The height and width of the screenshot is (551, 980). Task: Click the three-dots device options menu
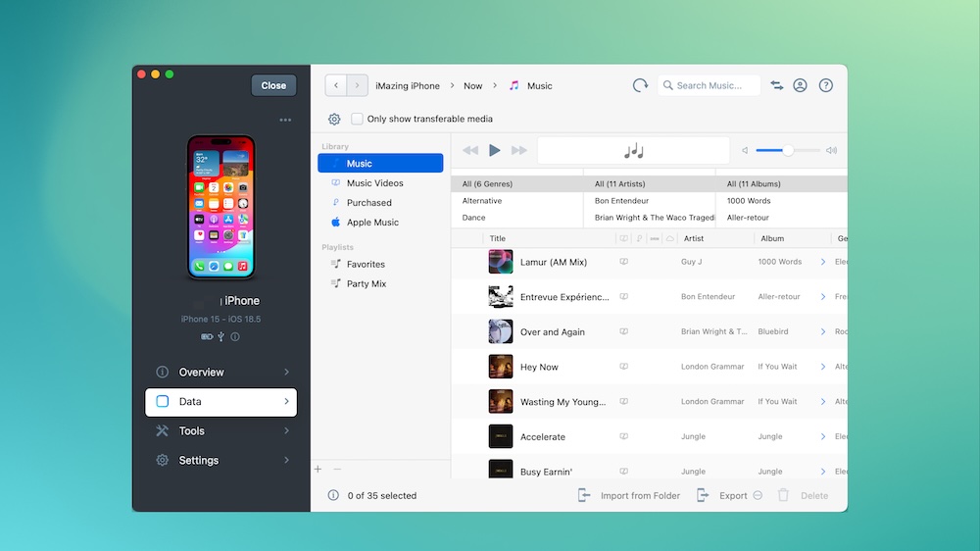point(285,120)
